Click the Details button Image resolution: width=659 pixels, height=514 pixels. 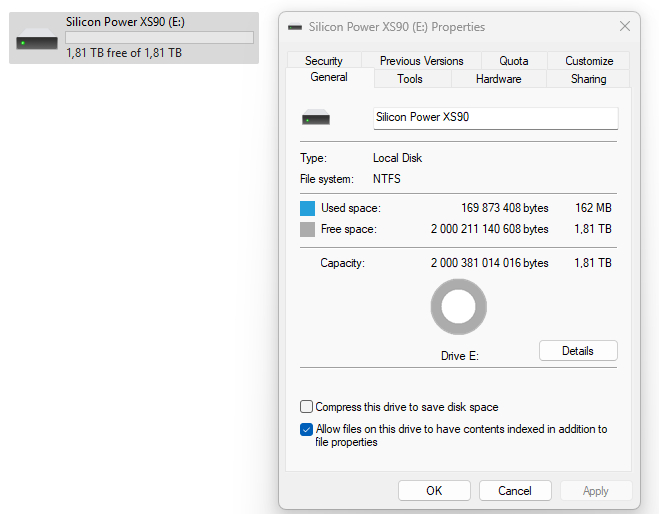point(577,351)
